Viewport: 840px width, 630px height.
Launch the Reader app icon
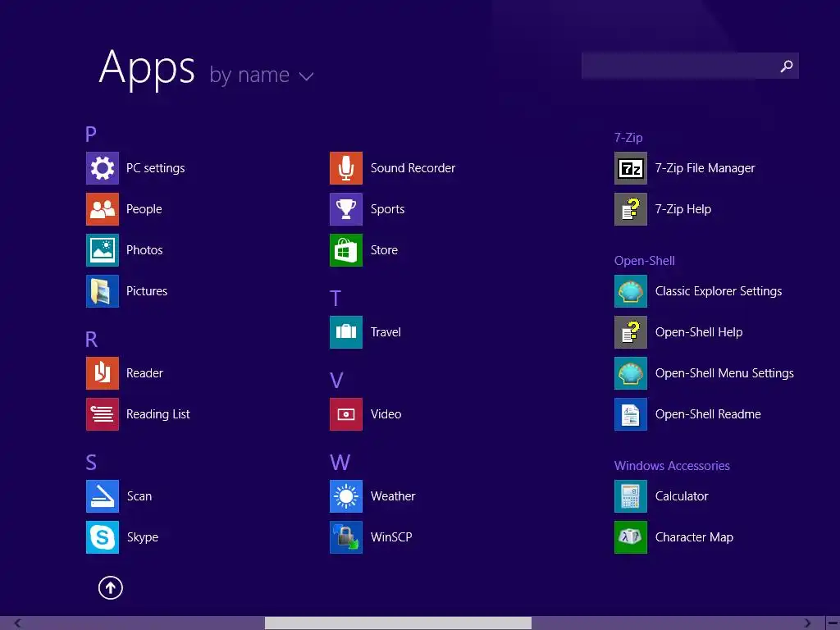(x=103, y=373)
